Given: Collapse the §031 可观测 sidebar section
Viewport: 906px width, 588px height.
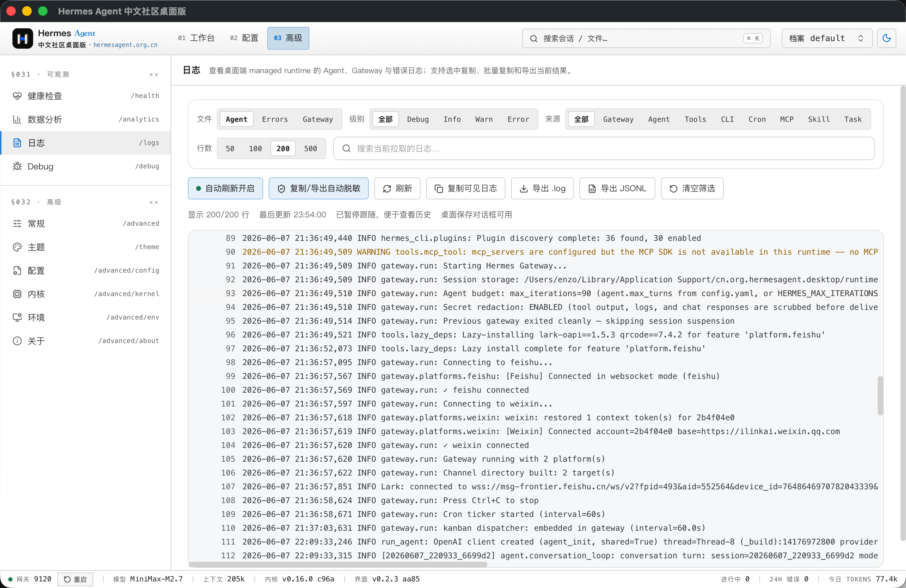Looking at the screenshot, I should click(154, 75).
